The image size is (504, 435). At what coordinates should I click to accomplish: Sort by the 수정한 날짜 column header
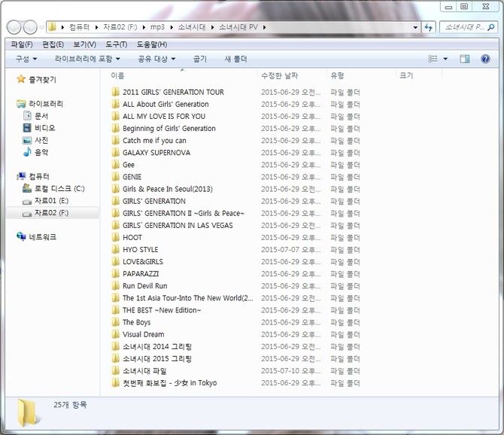[x=280, y=75]
